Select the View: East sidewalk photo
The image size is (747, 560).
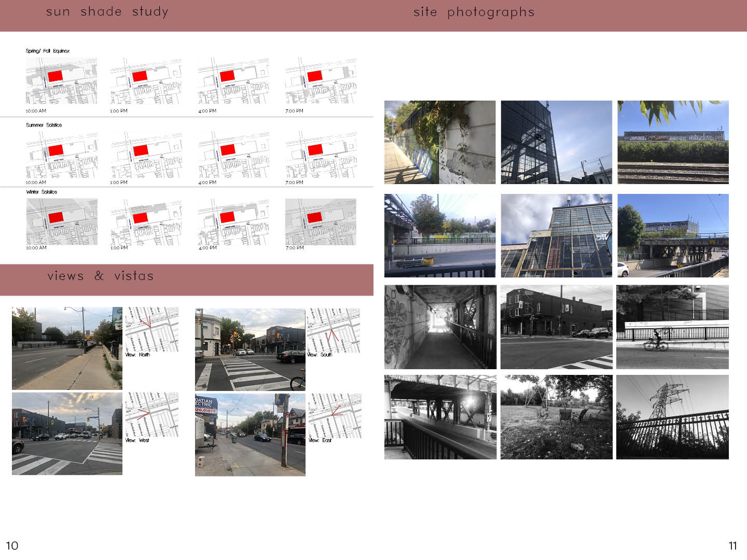(250, 435)
